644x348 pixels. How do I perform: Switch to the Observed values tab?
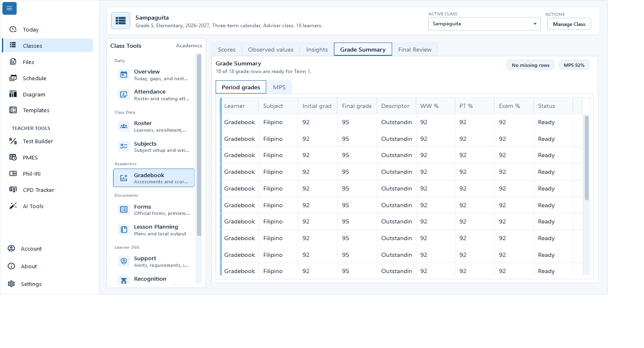(x=270, y=50)
